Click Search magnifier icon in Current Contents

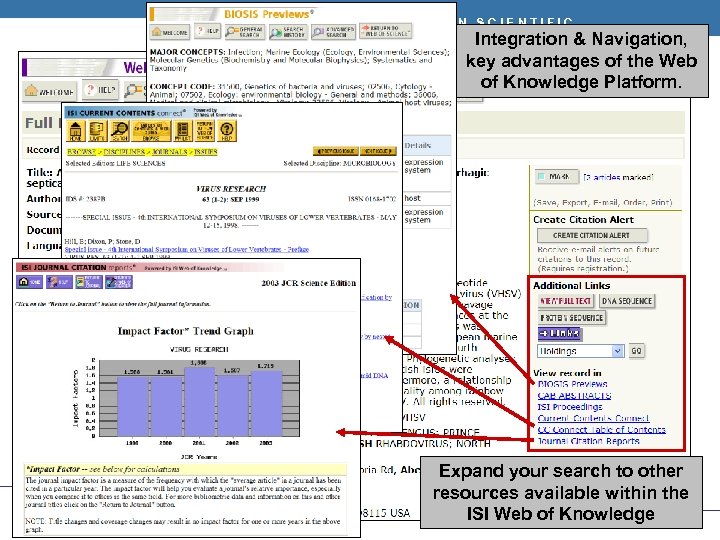(119, 131)
